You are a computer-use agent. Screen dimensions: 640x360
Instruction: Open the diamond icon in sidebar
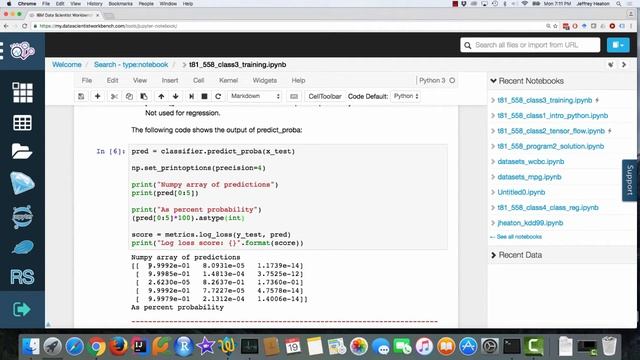coord(22,183)
